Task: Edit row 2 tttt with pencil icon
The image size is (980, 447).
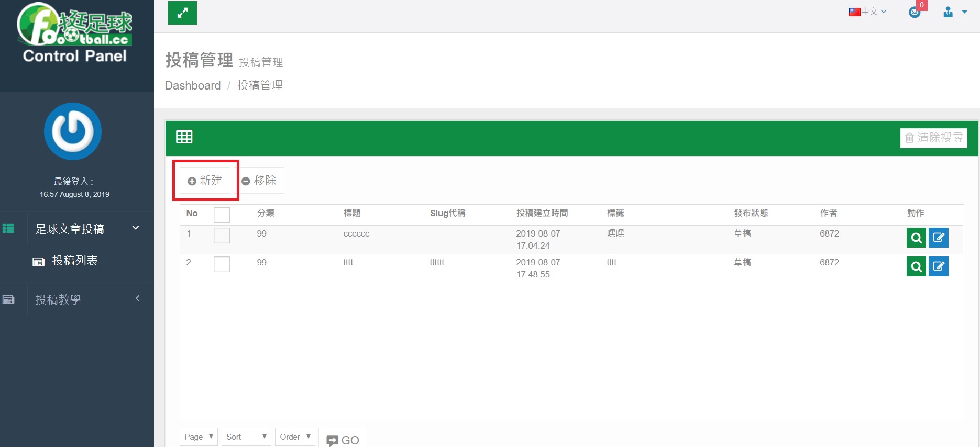Action: 939,266
